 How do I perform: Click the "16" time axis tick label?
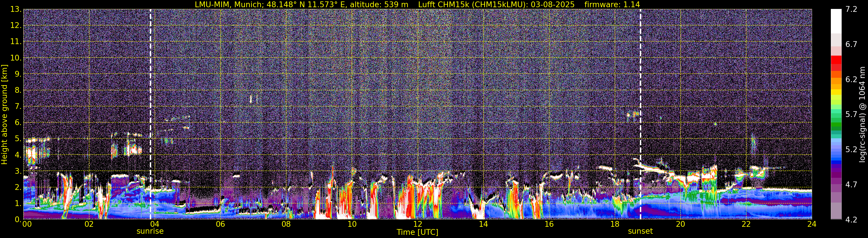coord(549,224)
